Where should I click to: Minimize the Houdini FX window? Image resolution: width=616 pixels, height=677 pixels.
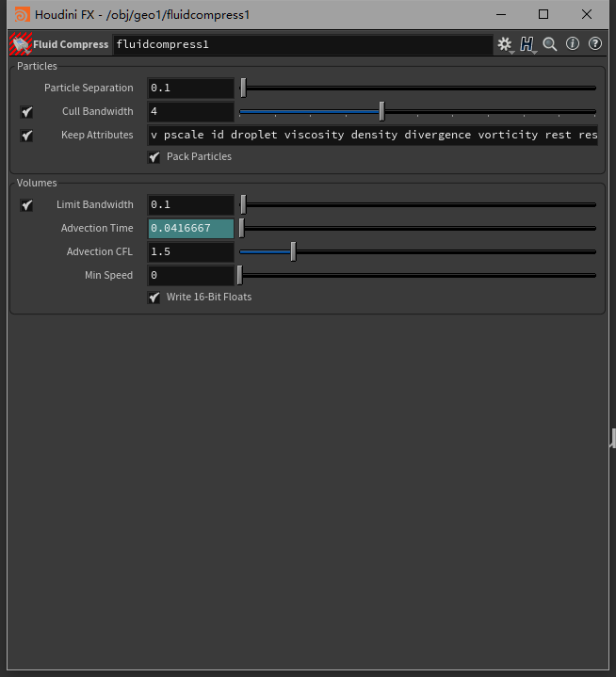[501, 14]
